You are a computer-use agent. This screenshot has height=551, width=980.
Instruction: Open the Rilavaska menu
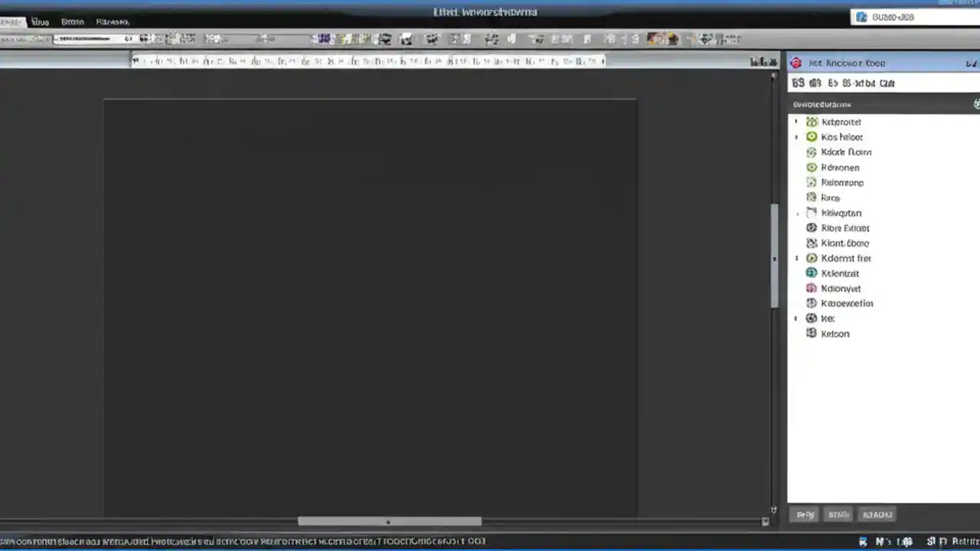click(112, 21)
